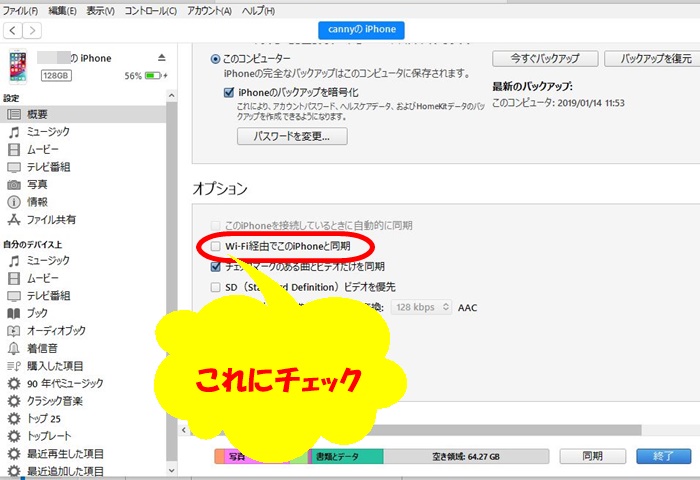Click the 終了 done button

(663, 456)
